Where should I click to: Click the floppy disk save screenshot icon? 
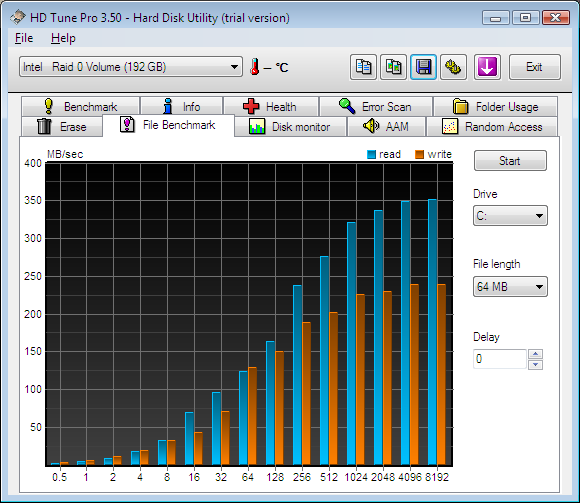(x=423, y=67)
